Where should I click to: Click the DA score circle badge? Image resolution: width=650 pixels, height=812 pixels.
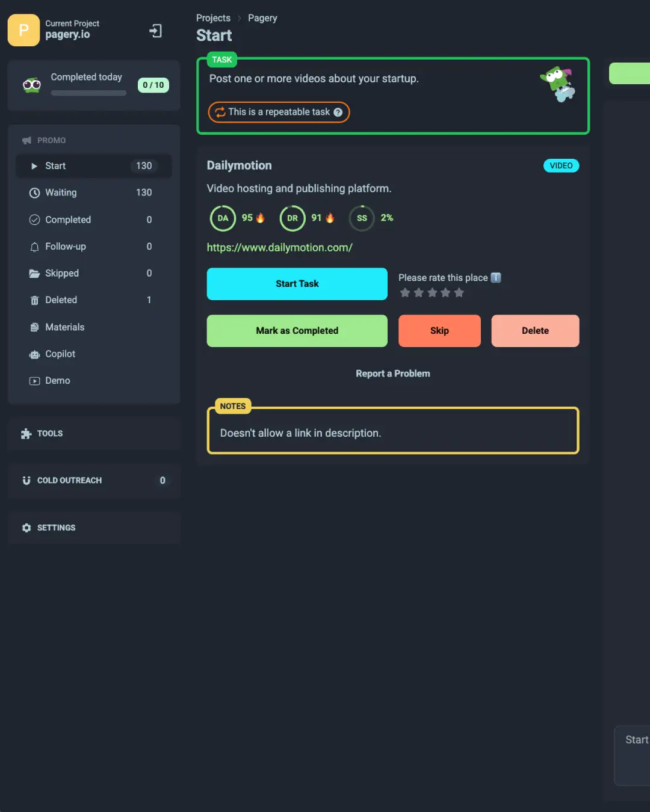click(x=223, y=218)
